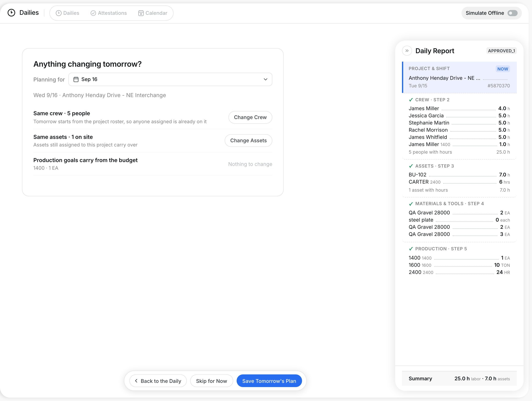Click the QA Gravel 28000 3 EA row
The image size is (532, 401).
click(459, 234)
